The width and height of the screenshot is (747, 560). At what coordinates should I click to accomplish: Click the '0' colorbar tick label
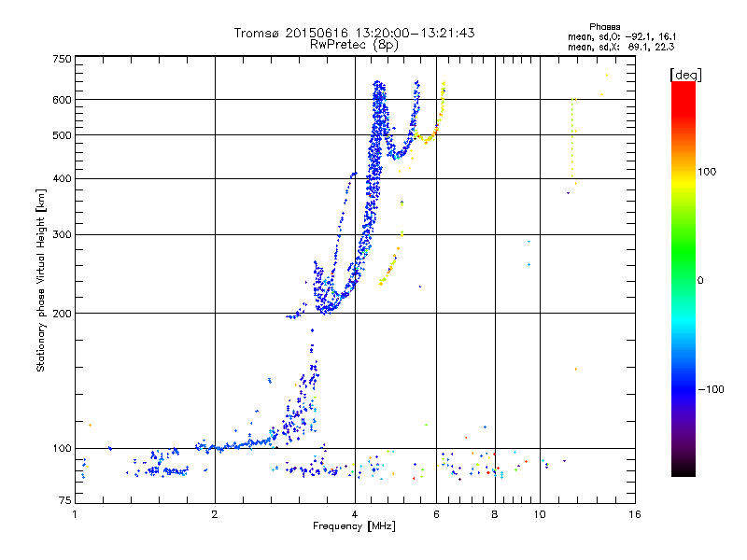click(x=700, y=281)
